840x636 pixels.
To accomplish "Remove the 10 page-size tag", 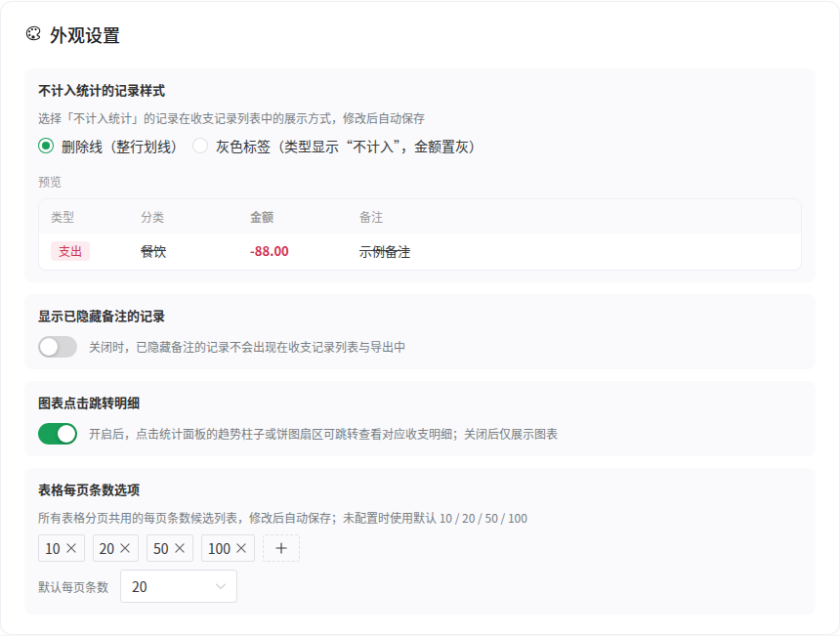I will [71, 548].
